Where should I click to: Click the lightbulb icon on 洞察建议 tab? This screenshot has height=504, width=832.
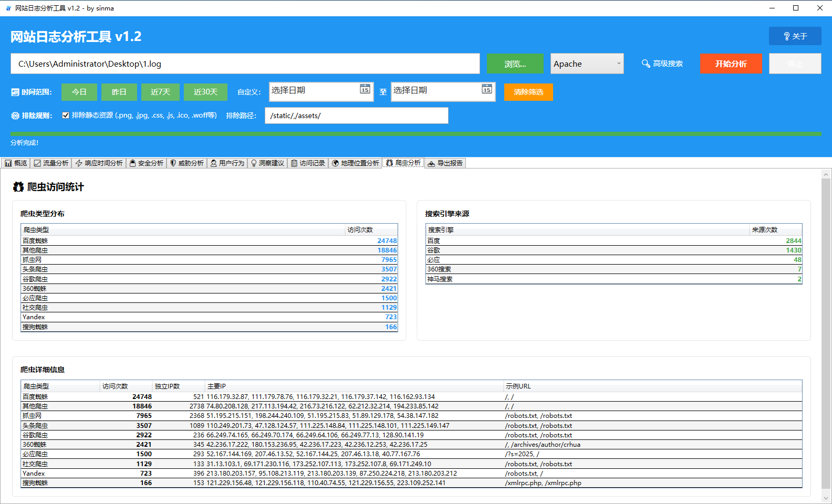(x=254, y=163)
